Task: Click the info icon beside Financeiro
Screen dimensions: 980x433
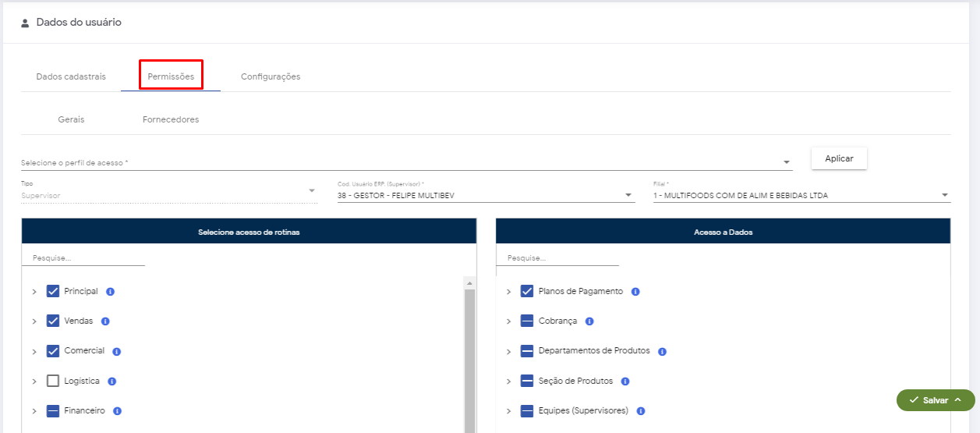Action: [117, 411]
